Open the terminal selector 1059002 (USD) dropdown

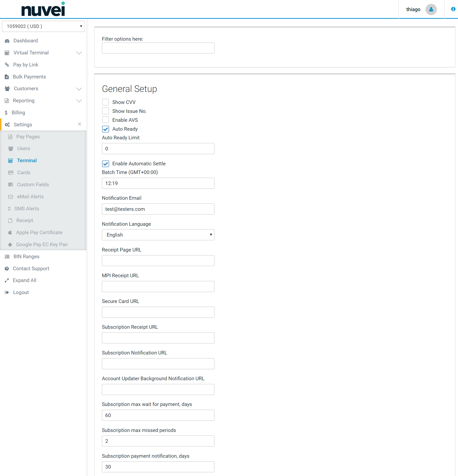pos(43,26)
